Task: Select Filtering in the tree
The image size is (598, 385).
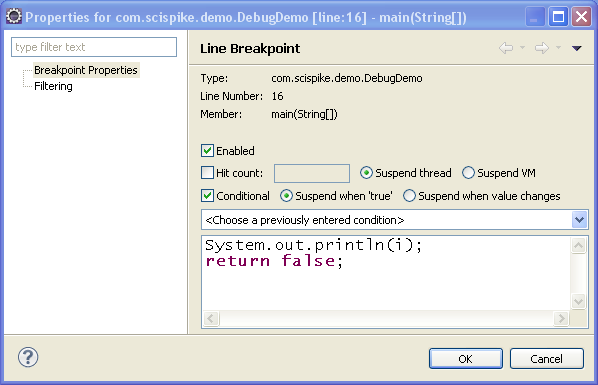Action: click(x=53, y=86)
